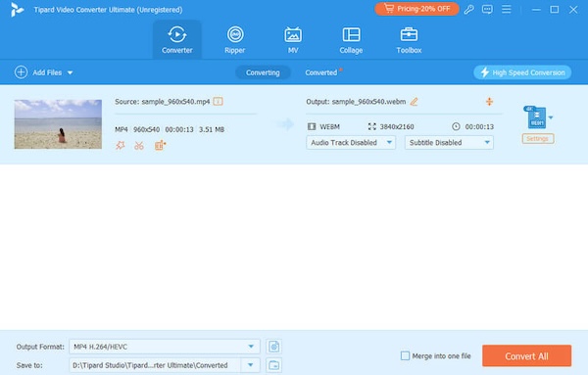Open the cut scissors icon
This screenshot has width=588, height=375.
click(139, 145)
